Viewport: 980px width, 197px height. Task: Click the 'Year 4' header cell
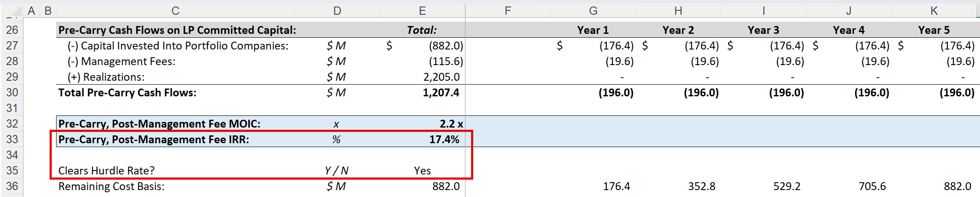click(849, 30)
